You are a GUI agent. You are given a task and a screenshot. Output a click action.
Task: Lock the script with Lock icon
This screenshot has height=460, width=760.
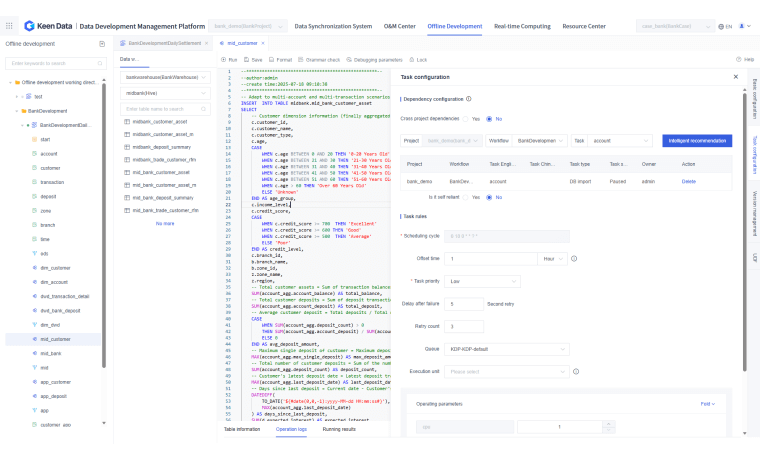418,60
